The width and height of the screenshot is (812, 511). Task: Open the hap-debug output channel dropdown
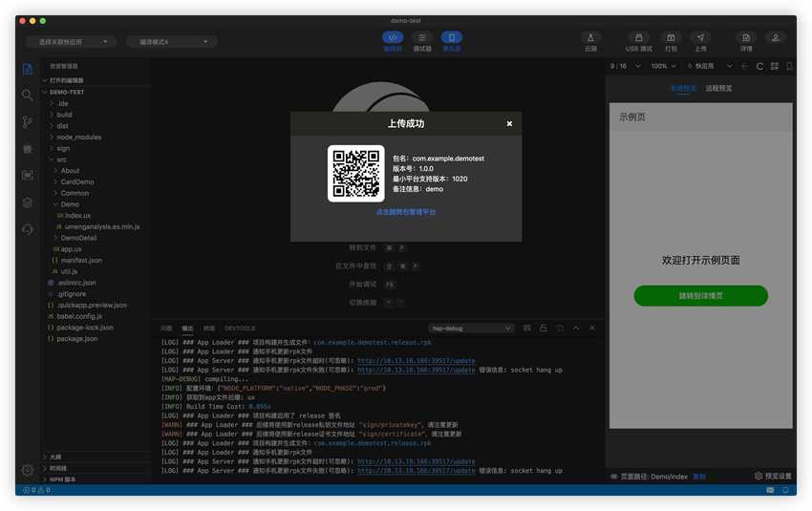tap(471, 329)
